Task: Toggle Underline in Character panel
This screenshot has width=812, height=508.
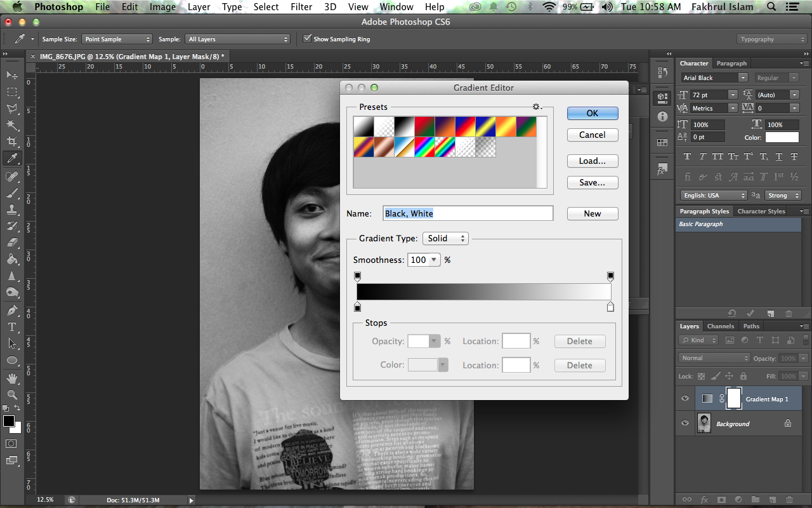Action: tap(778, 156)
